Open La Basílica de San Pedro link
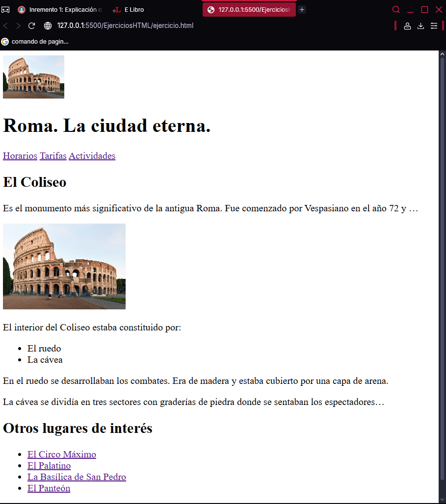The image size is (446, 504). coord(77,477)
